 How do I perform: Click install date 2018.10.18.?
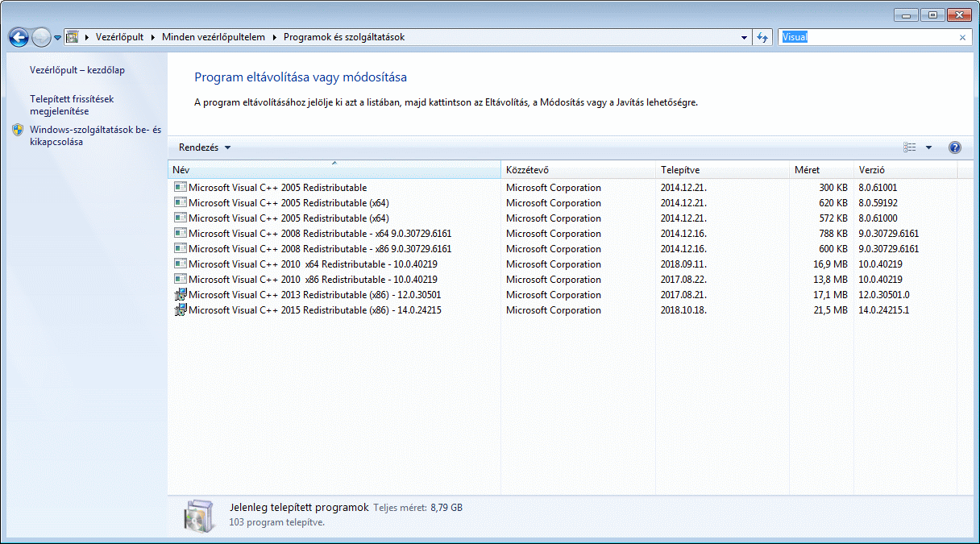(683, 310)
